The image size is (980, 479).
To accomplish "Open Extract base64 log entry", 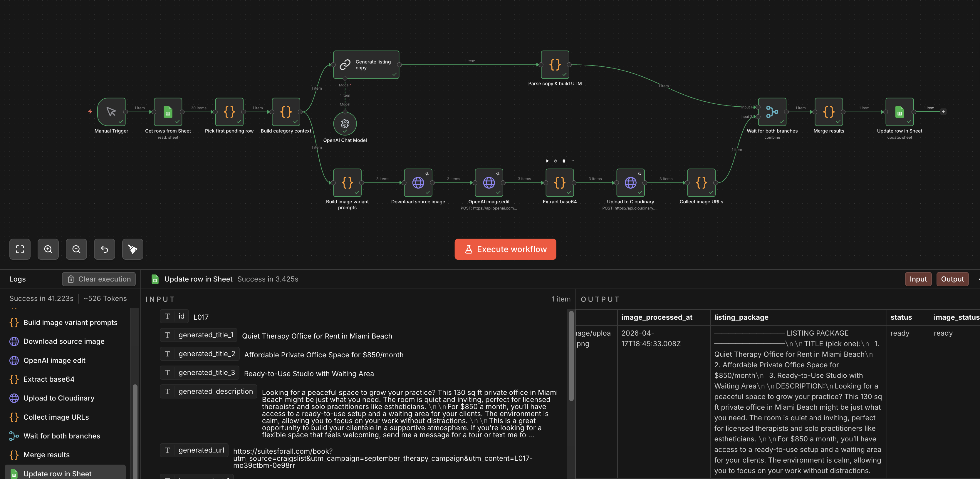I will pyautogui.click(x=65, y=379).
